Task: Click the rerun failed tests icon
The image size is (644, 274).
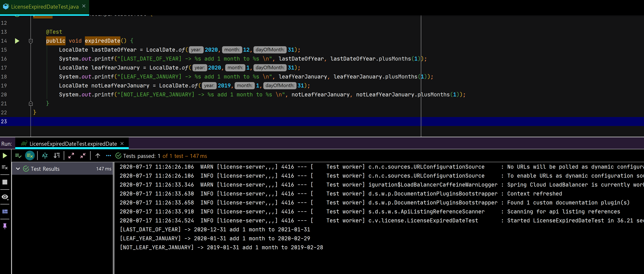Action: [x=5, y=167]
